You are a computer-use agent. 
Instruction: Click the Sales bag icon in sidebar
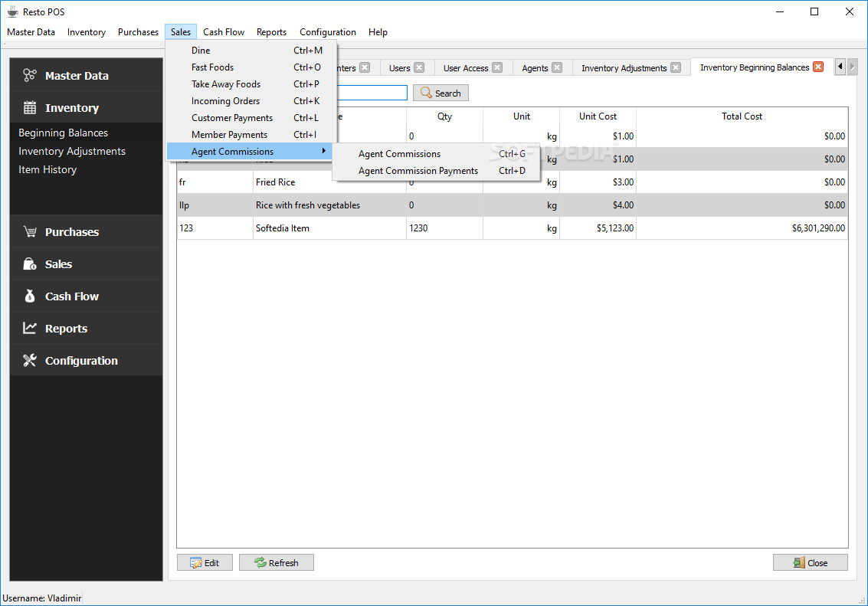pos(30,264)
